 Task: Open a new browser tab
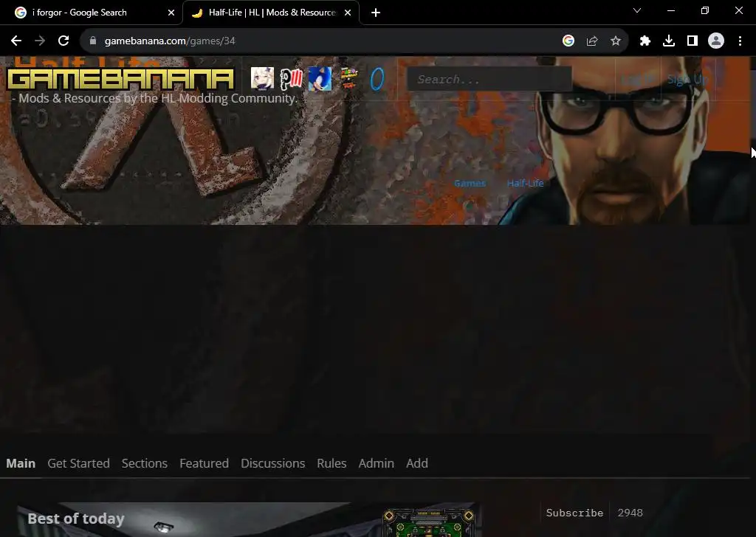[376, 13]
